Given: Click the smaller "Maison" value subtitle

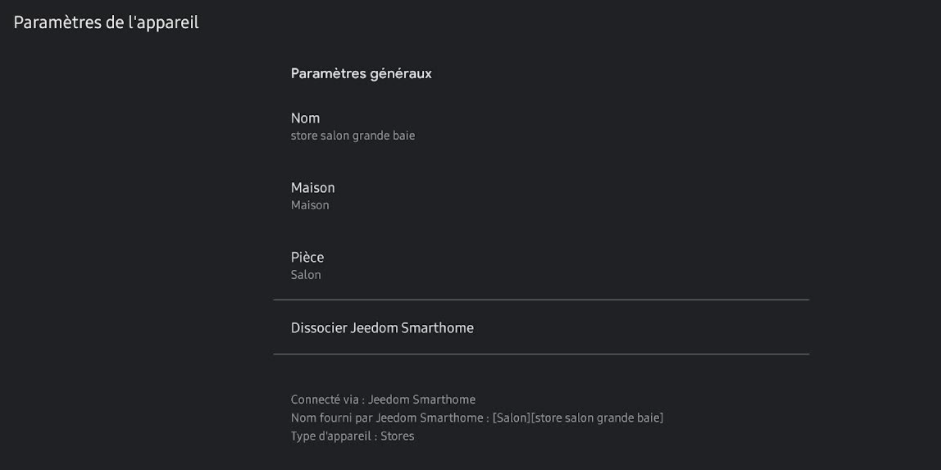Looking at the screenshot, I should click(309, 206).
